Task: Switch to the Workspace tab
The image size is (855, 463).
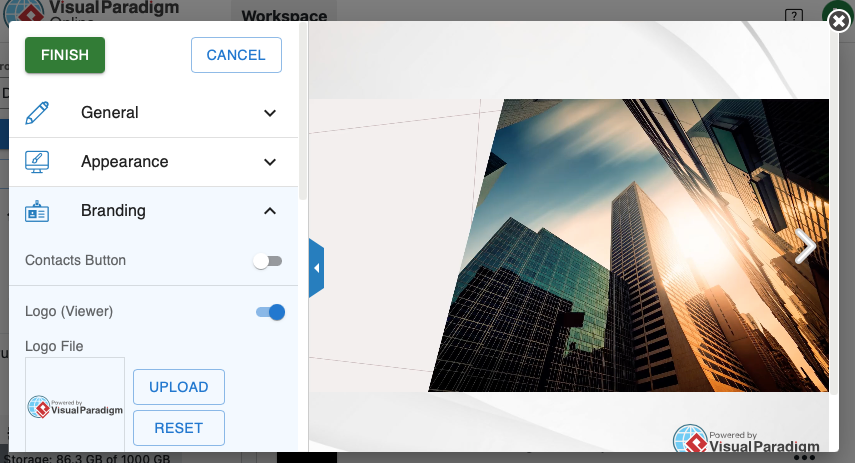Action: tap(284, 17)
